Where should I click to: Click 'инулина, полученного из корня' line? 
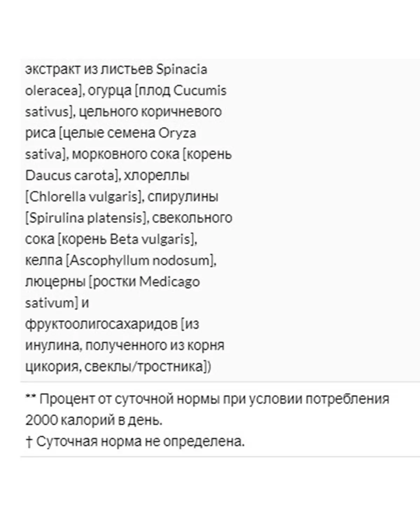point(125,346)
